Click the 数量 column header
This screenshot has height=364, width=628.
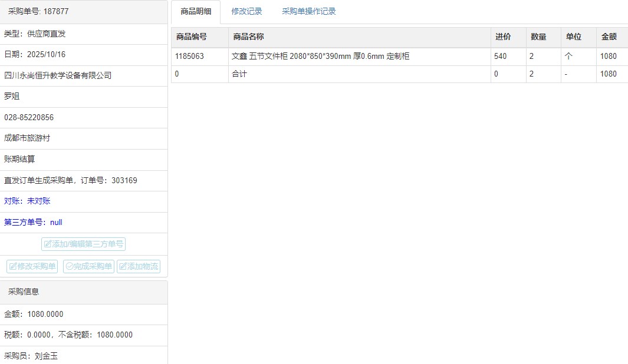click(x=538, y=37)
